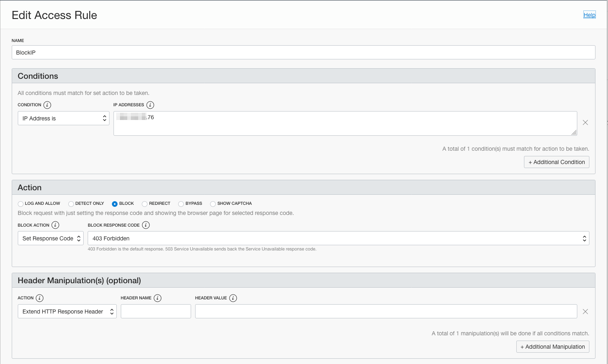Click the rule NAME input field
The width and height of the screenshot is (608, 364).
303,53
